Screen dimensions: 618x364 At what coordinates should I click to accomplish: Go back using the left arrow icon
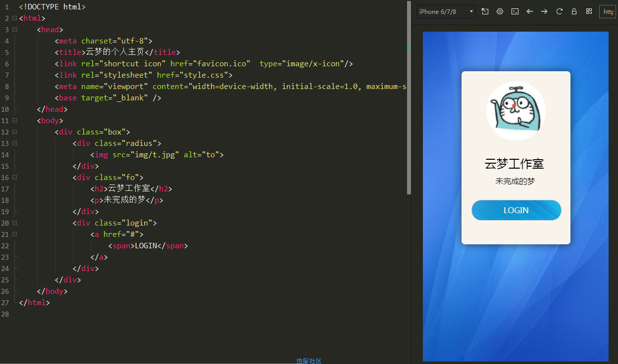[x=529, y=11]
